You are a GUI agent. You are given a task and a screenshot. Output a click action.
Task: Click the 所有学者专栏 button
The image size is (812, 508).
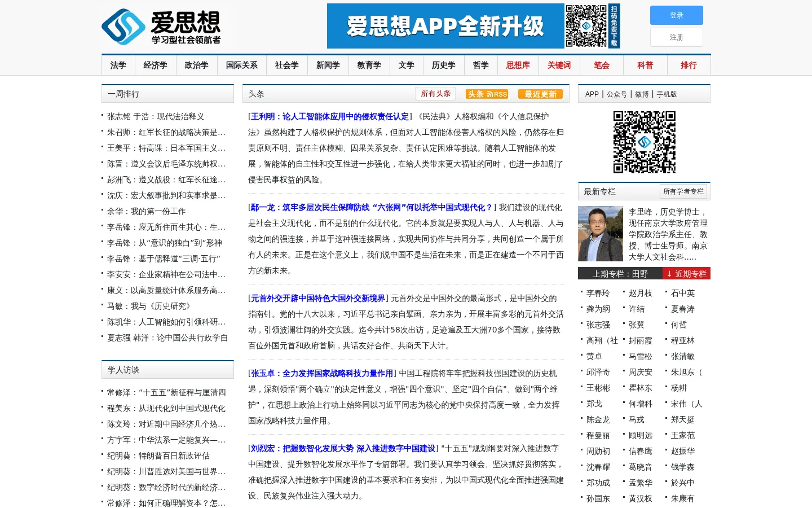tap(683, 191)
